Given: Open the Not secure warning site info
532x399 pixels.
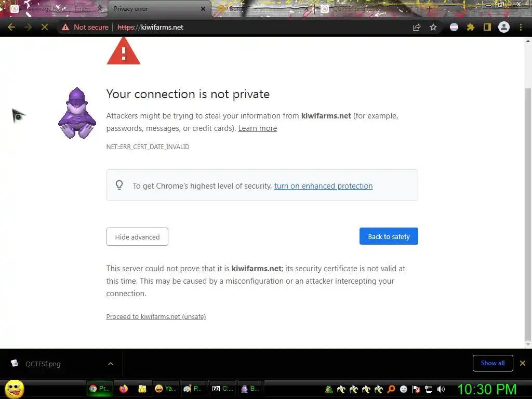Looking at the screenshot, I should pos(85,27).
